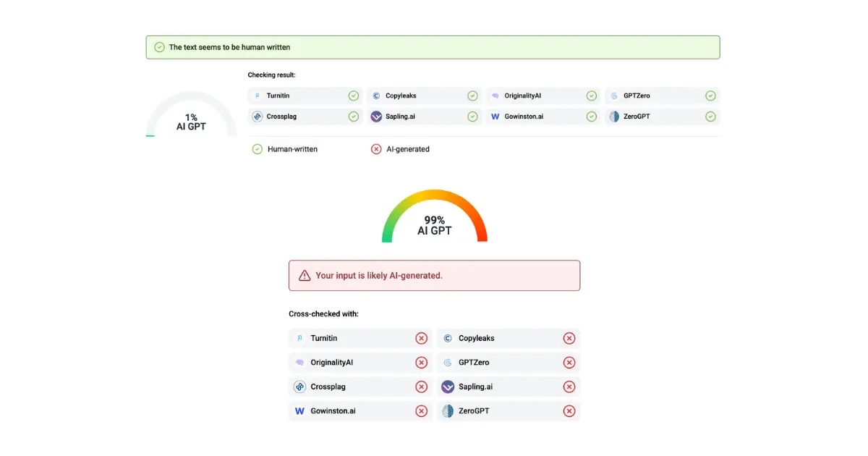868x456 pixels.
Task: Click red X beside GPTZero in Cross-checked list
Action: [x=569, y=363]
